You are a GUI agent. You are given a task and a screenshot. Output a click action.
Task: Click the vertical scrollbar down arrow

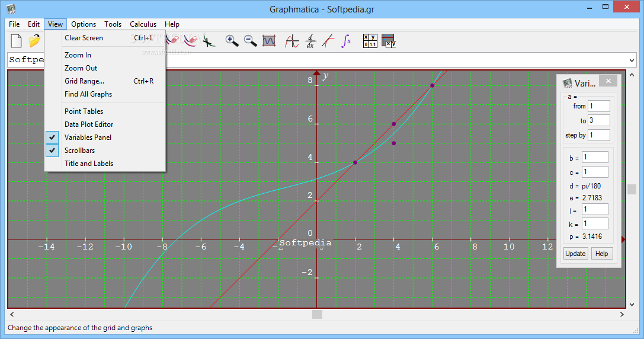632,305
